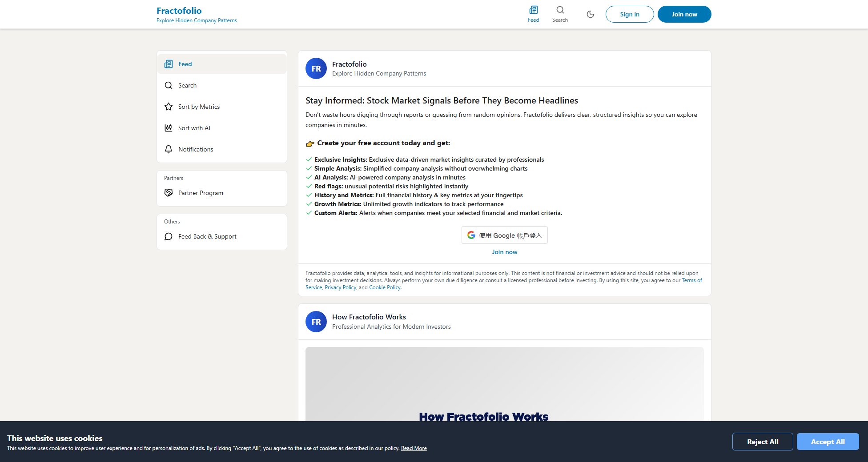Image resolution: width=868 pixels, height=462 pixels.
Task: Toggle dark mode with the moon icon
Action: point(590,14)
